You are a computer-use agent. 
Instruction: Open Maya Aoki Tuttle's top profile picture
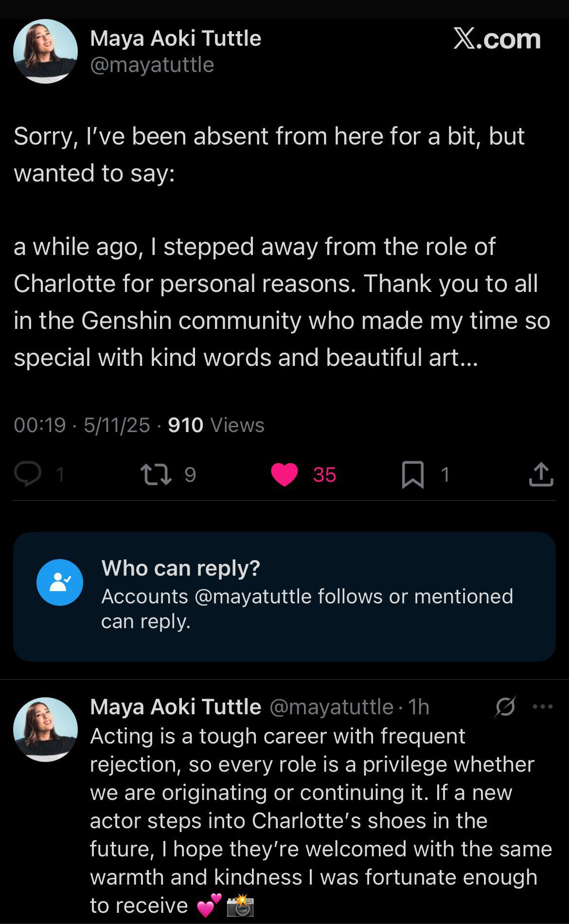45,51
